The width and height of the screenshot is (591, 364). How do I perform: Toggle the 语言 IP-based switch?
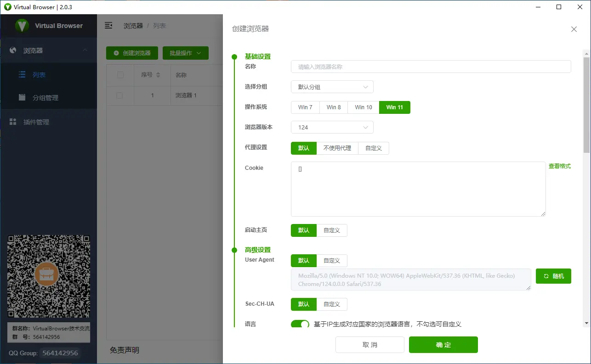[300, 324]
